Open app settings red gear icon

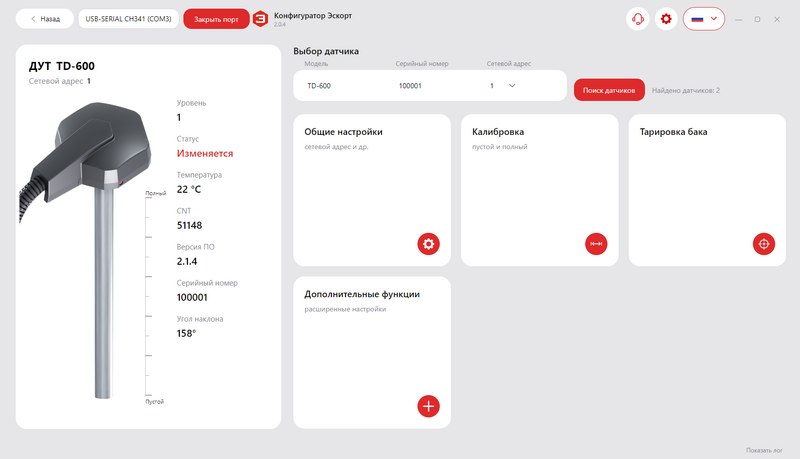click(x=666, y=19)
